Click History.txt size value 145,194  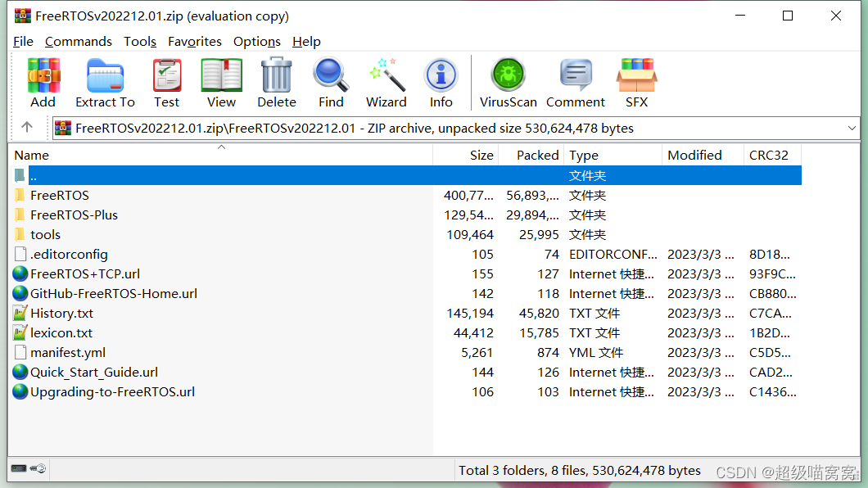470,313
